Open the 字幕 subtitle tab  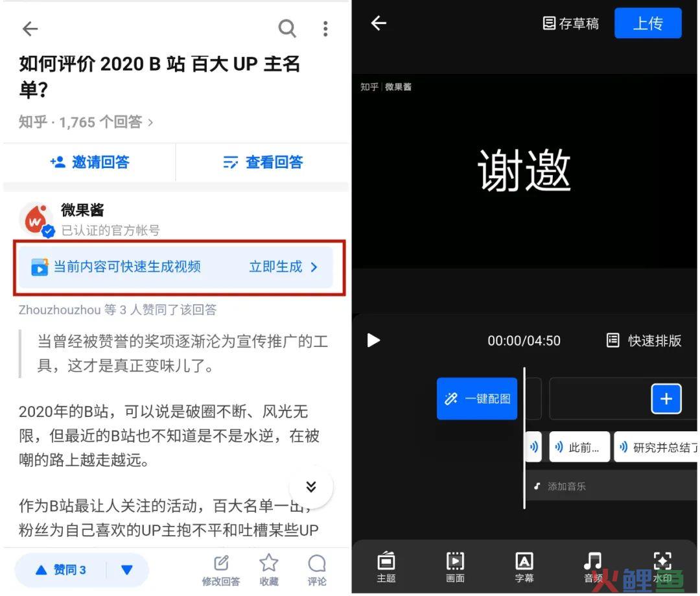(x=524, y=567)
